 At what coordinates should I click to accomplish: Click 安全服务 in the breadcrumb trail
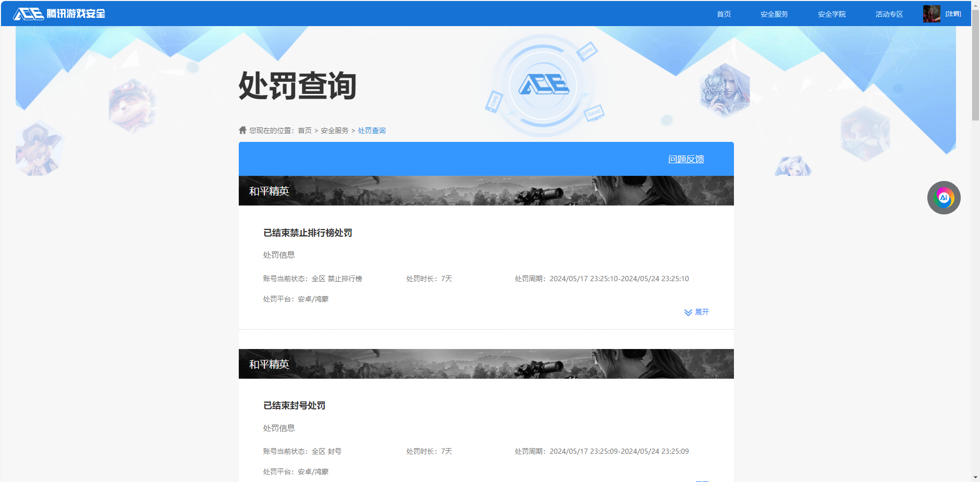[x=334, y=130]
